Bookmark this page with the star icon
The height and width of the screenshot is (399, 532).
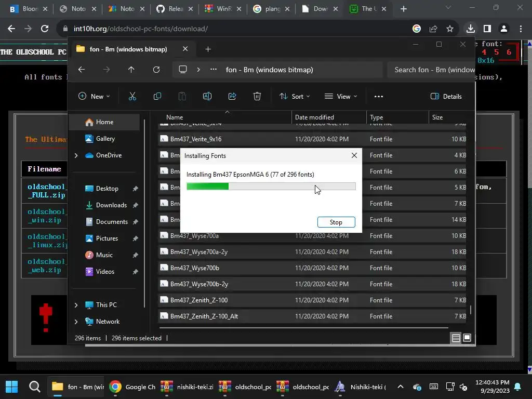[450, 29]
